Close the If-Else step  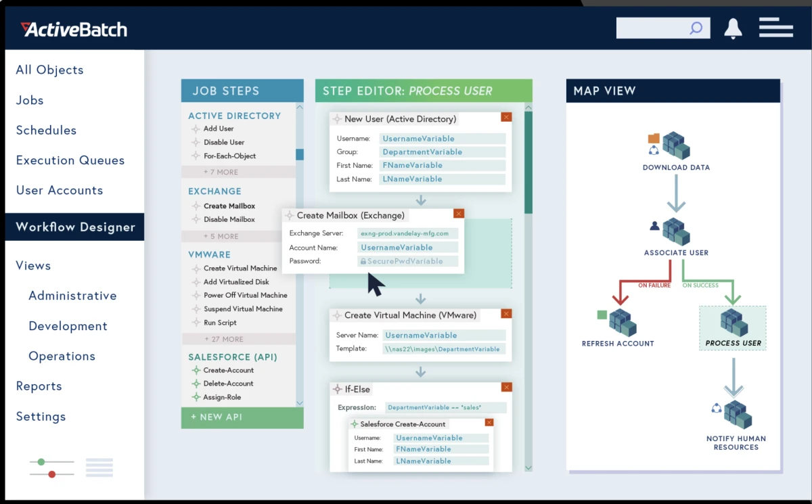click(506, 387)
